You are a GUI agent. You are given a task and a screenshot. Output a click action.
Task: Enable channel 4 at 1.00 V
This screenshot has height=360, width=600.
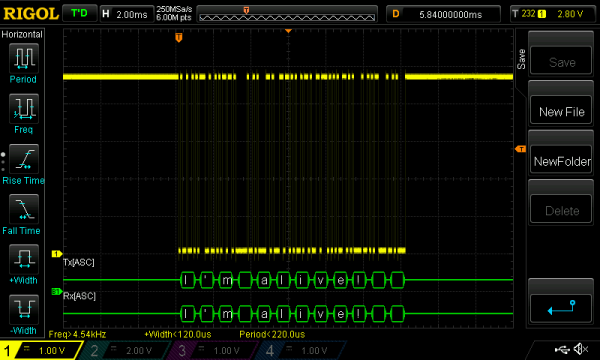pos(302,350)
